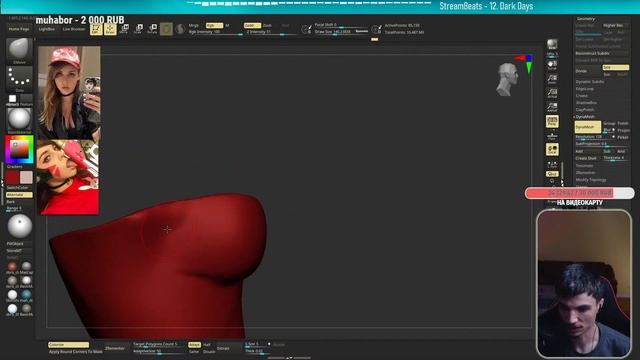
Task: Collapse the DynaMesh section
Action: click(585, 117)
